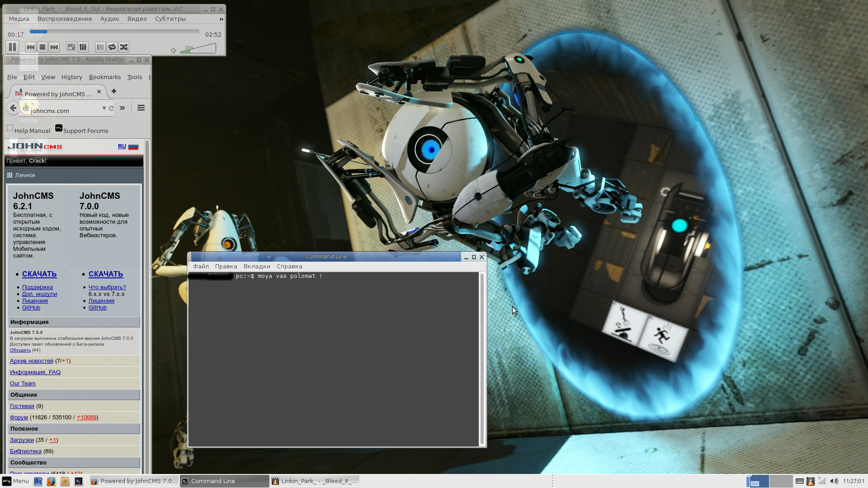Stop the VLC media playback
Screen dimensions: 868x488
point(42,47)
